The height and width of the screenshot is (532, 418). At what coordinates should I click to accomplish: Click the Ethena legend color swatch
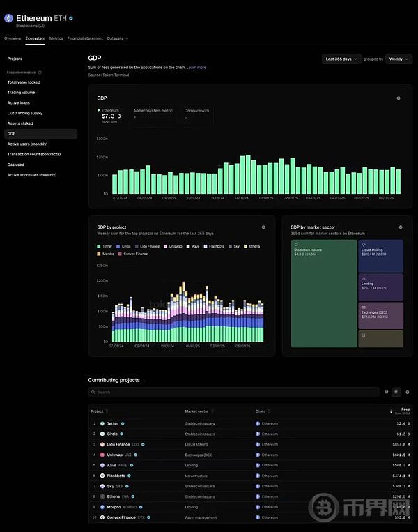[x=246, y=246]
